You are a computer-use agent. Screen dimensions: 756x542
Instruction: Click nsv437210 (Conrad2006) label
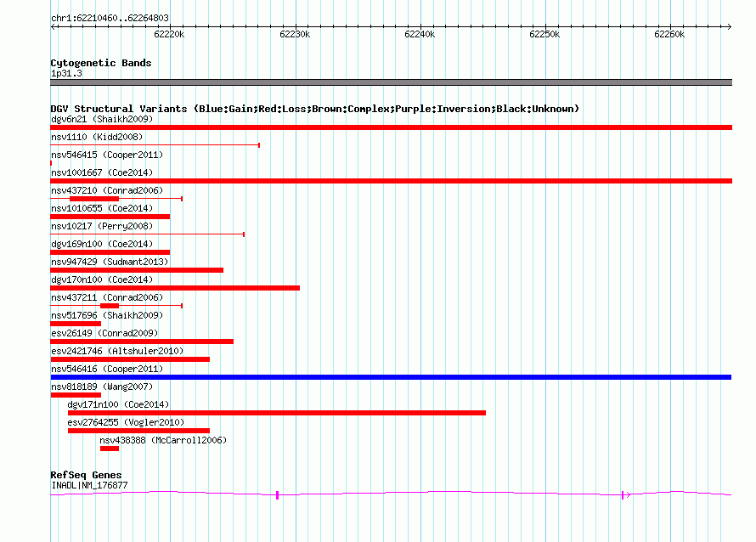click(107, 190)
